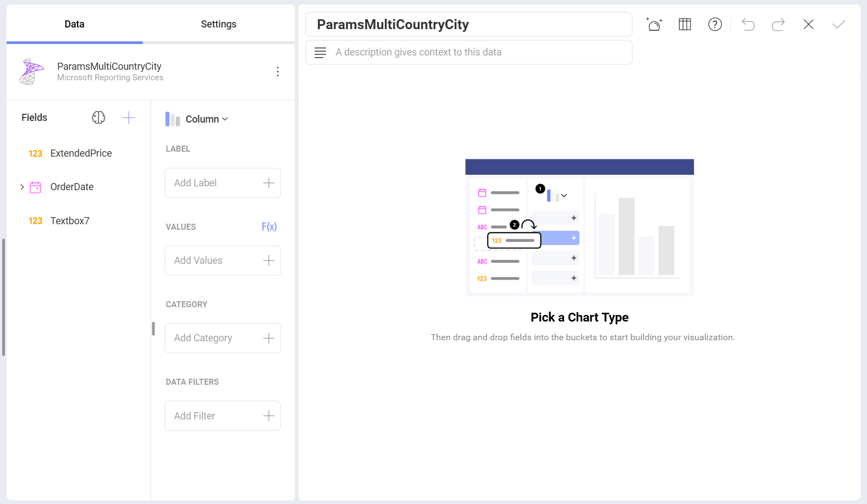
Task: Select the Textbox7 field
Action: [70, 221]
